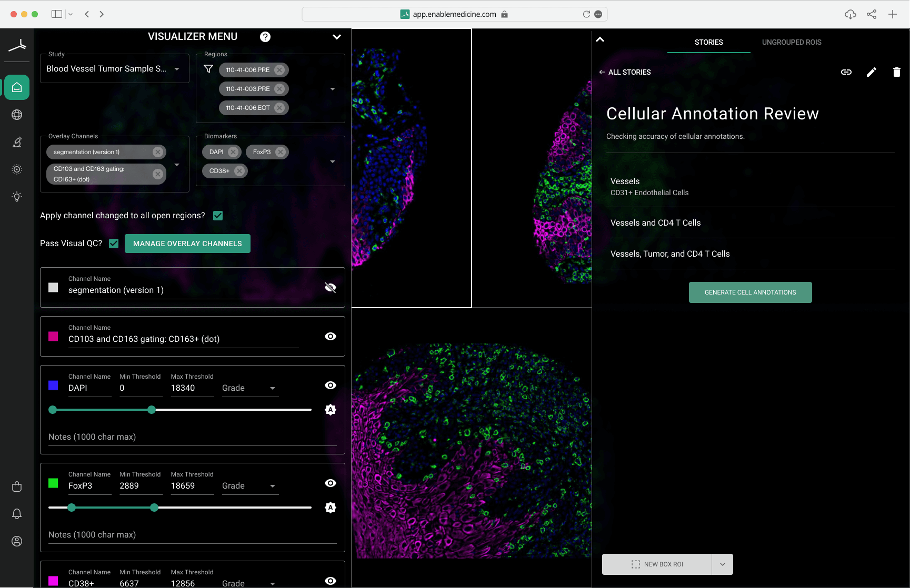Image resolution: width=910 pixels, height=588 pixels.
Task: Delete the story with trash icon
Action: pos(897,72)
